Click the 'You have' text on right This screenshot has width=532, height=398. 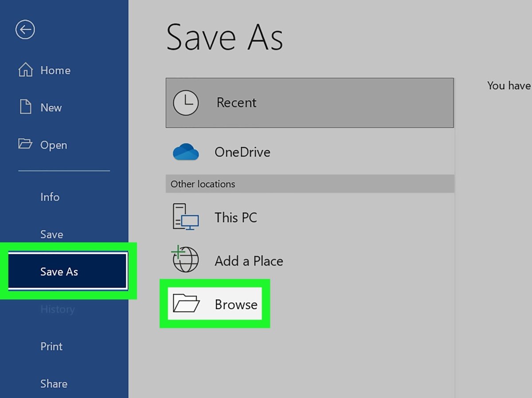509,86
